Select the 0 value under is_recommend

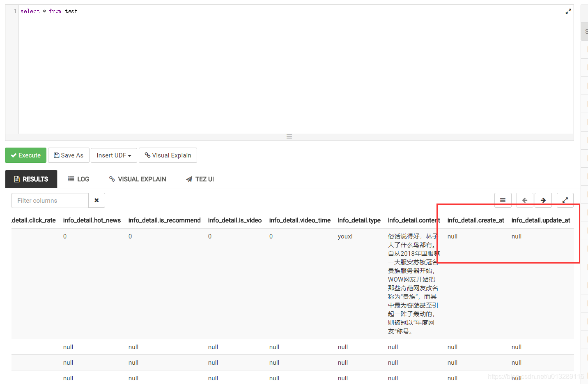pos(130,236)
